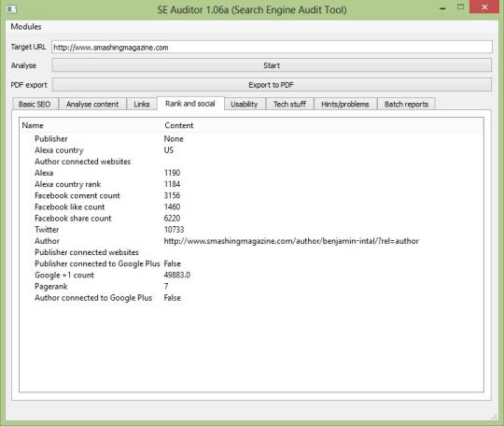Open the Batch reports tab
The width and height of the screenshot is (504, 426).
[406, 105]
